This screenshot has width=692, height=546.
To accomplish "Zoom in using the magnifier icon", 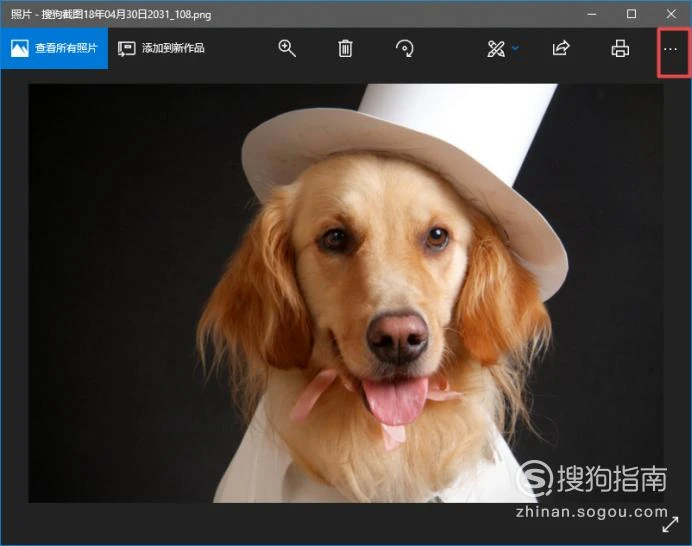I will coord(287,49).
